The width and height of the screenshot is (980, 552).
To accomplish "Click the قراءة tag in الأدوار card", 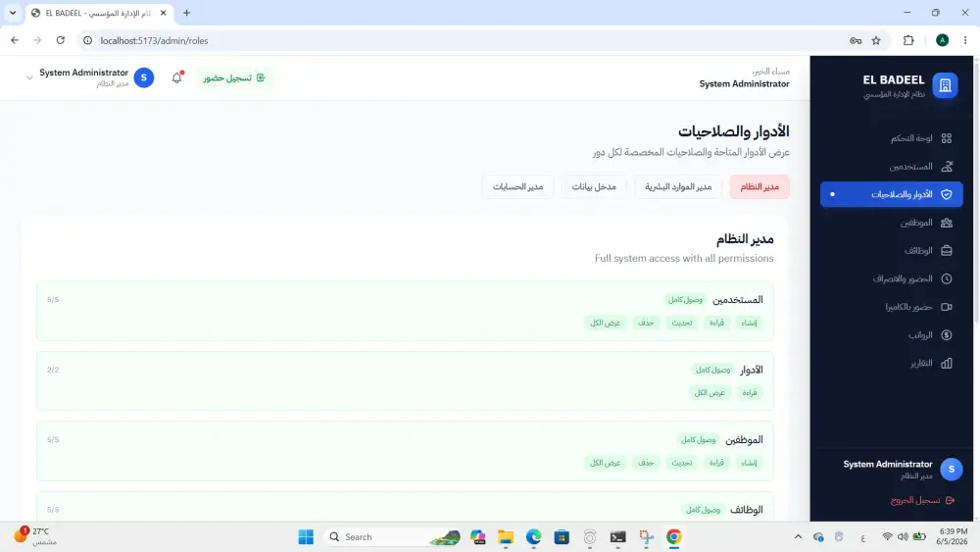I will [750, 392].
